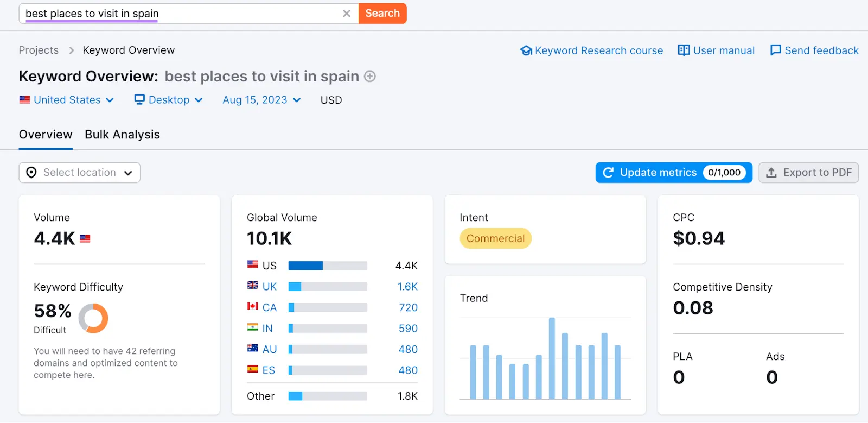Expand the Desktop device selector

(x=169, y=100)
